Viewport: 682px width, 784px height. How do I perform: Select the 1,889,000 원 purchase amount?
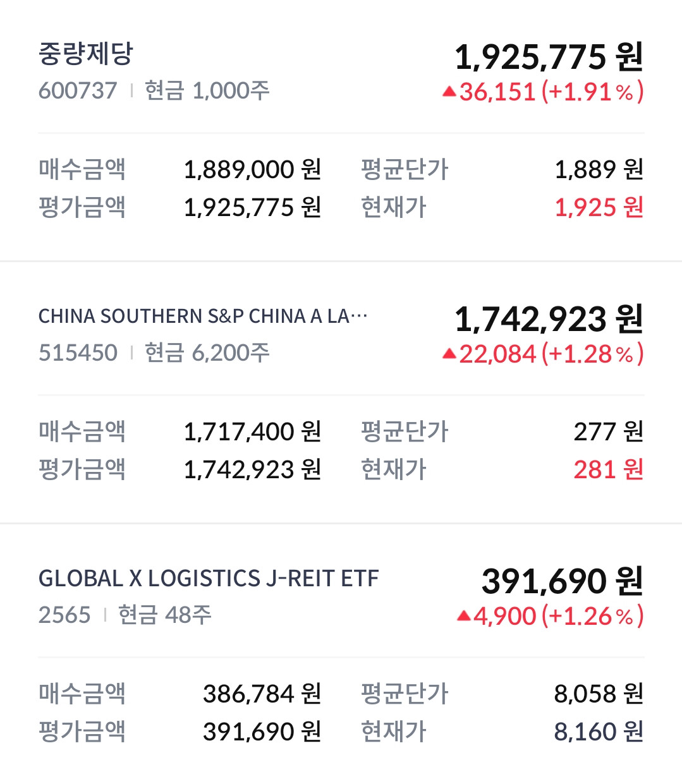tap(252, 169)
